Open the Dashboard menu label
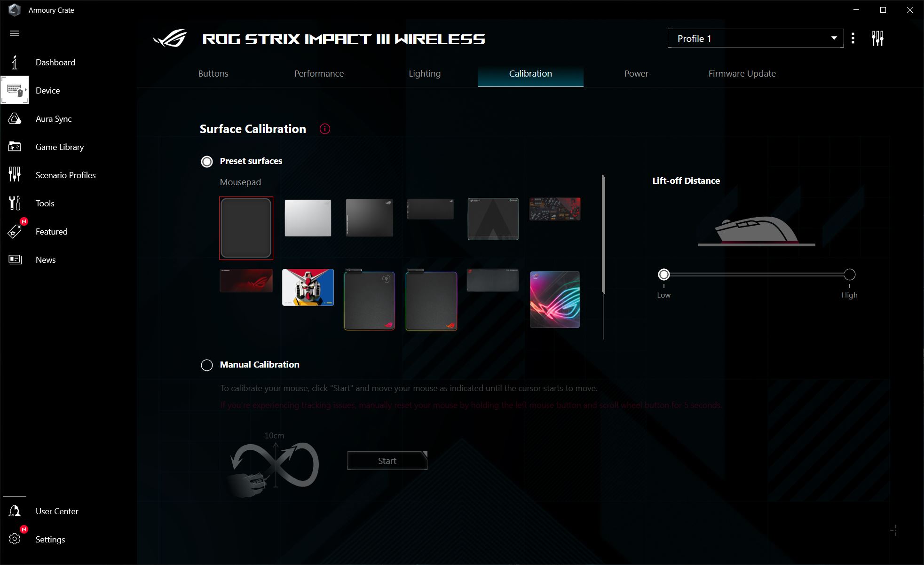This screenshot has height=565, width=924. [55, 62]
